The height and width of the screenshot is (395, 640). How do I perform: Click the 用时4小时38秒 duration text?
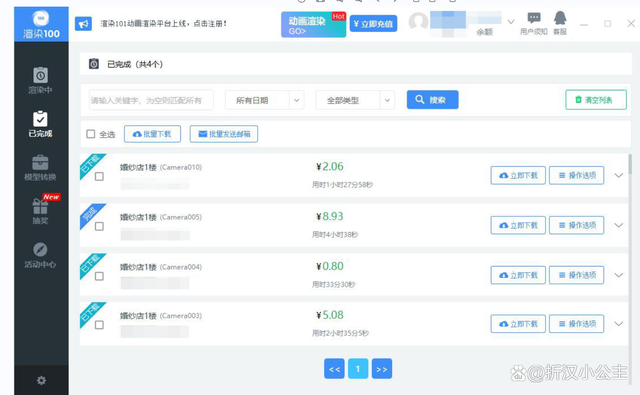[335, 235]
